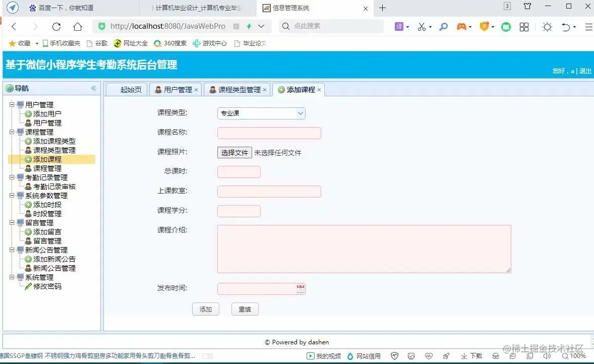Click the 课程学分 input field

[x=239, y=211]
